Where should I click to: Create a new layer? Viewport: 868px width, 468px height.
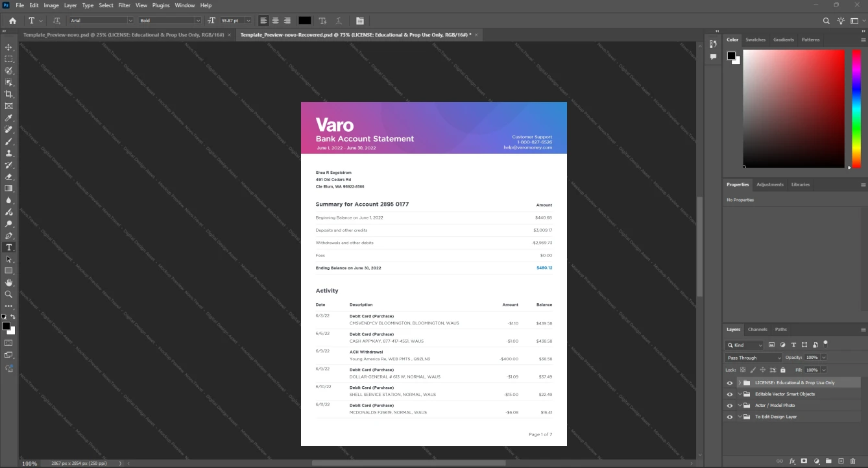(841, 461)
